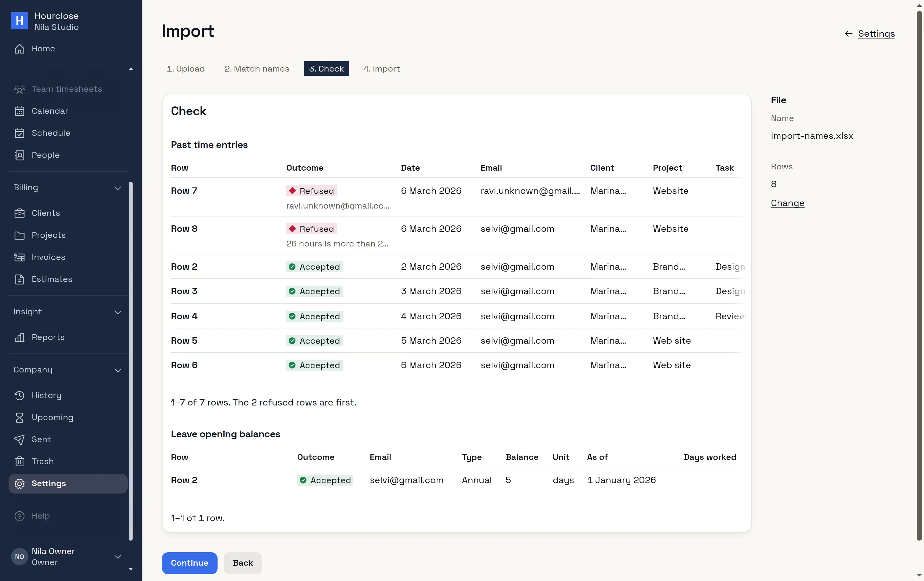Viewport: 924px width, 581px height.
Task: Collapse the Billing section
Action: click(118, 188)
